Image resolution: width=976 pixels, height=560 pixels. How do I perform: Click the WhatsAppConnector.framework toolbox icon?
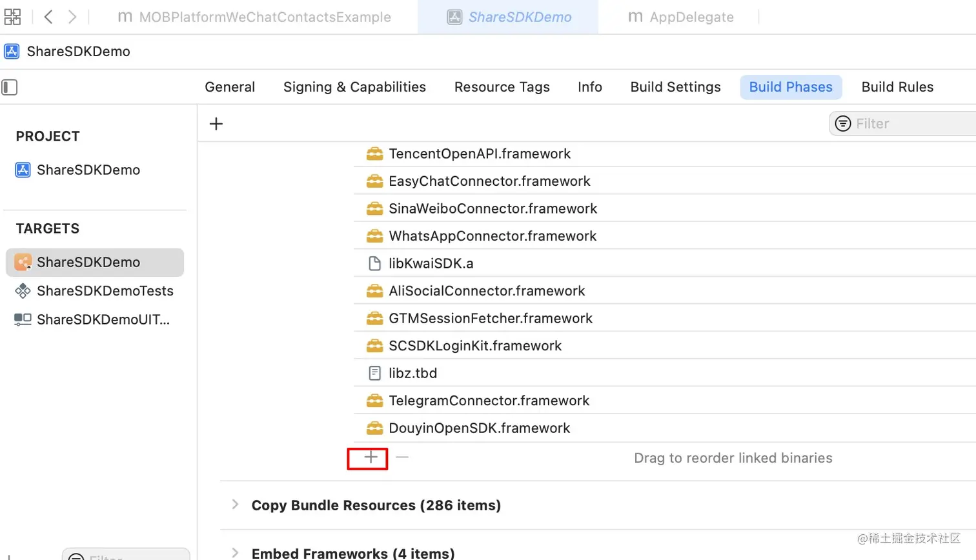[x=374, y=236]
